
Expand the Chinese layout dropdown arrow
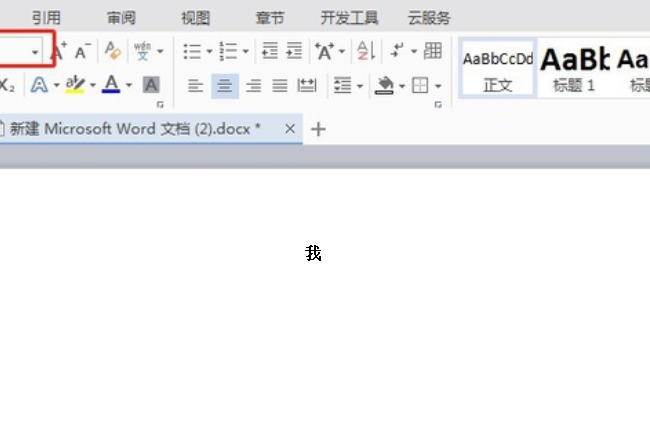[342, 52]
